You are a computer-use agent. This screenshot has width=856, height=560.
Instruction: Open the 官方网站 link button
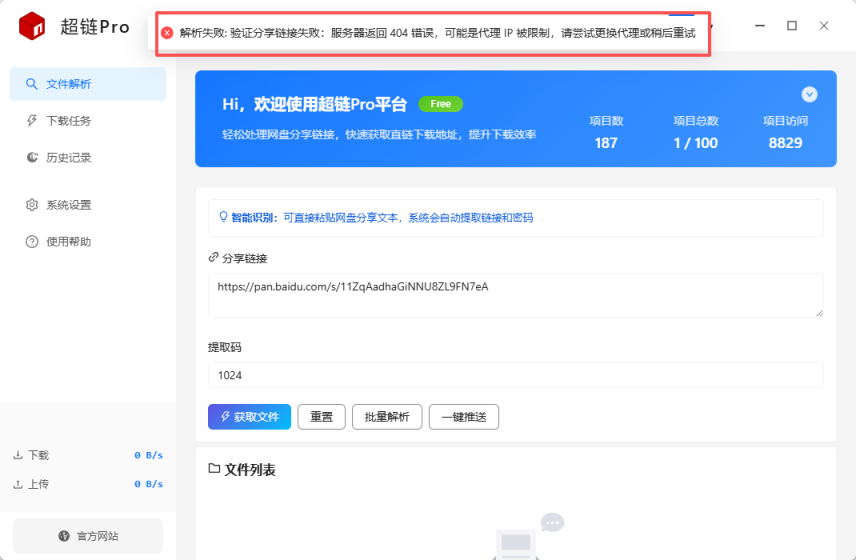coord(88,536)
